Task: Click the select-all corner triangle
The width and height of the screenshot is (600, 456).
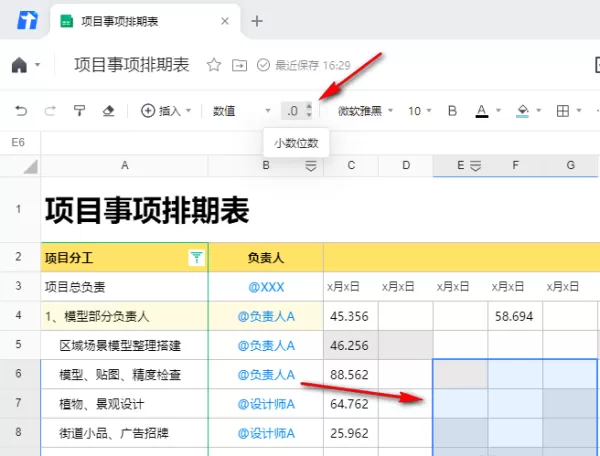Action: [x=30, y=166]
